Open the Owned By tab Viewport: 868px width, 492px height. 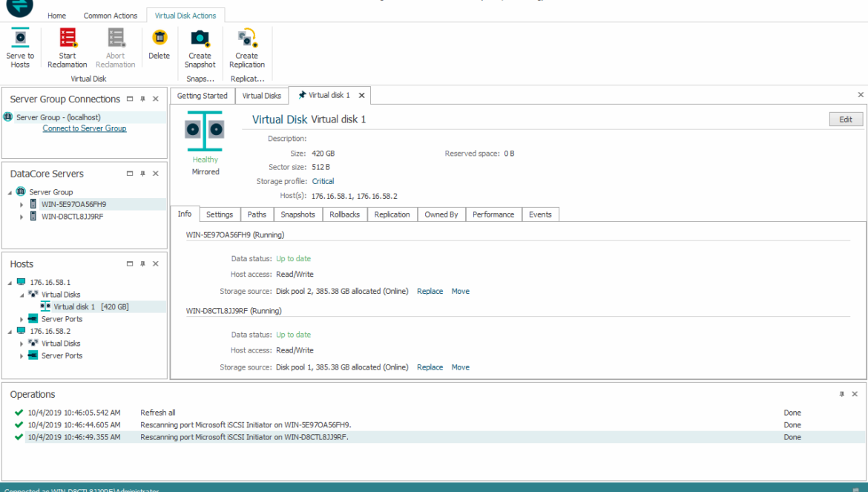pos(441,214)
